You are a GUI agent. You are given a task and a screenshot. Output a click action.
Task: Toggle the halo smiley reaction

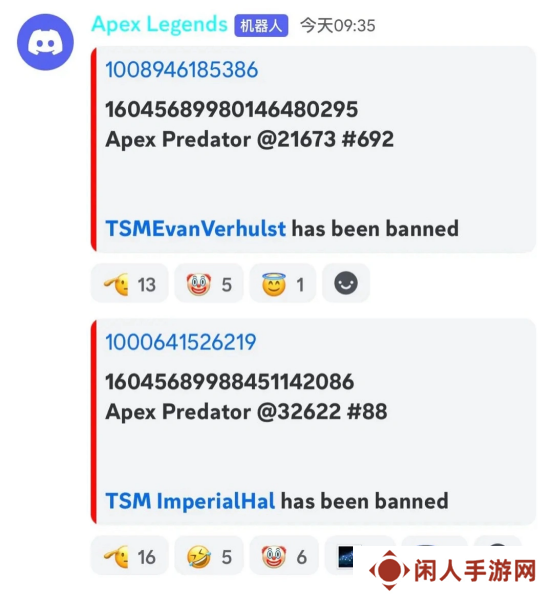pyautogui.click(x=282, y=284)
